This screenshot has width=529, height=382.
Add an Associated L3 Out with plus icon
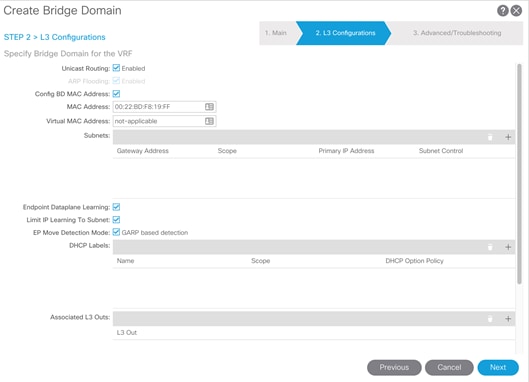click(508, 319)
